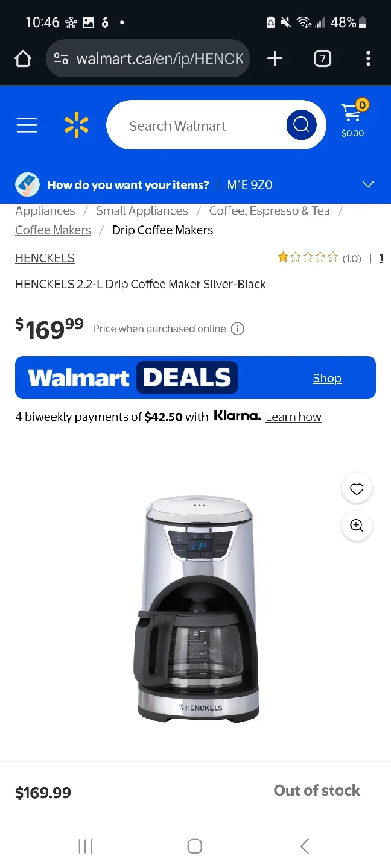Open the shopping cart
The height and width of the screenshot is (868, 391).
352,119
